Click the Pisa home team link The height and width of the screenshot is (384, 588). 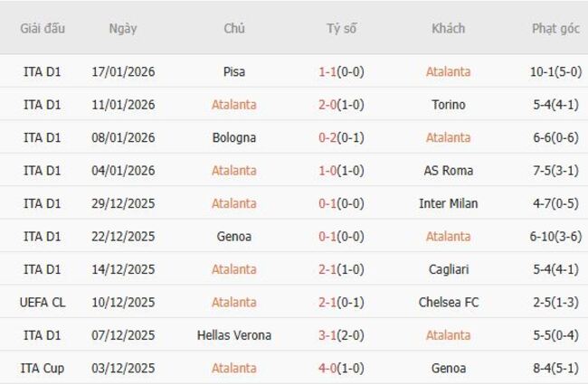coord(234,71)
